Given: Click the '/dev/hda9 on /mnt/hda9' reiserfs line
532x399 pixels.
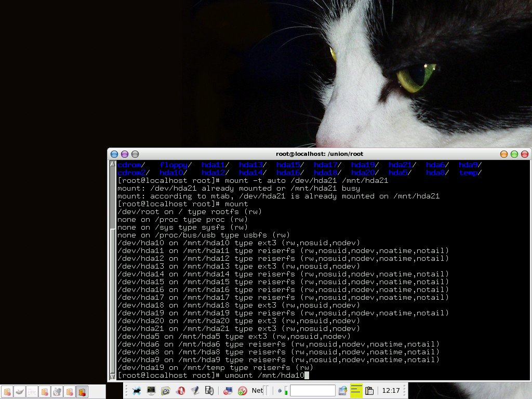Looking at the screenshot, I should click(x=278, y=360).
